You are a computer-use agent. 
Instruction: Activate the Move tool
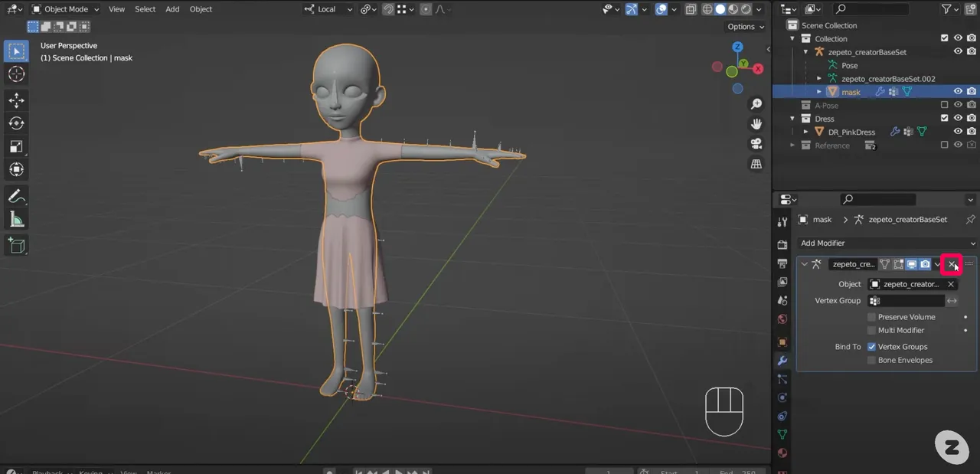[x=16, y=100]
